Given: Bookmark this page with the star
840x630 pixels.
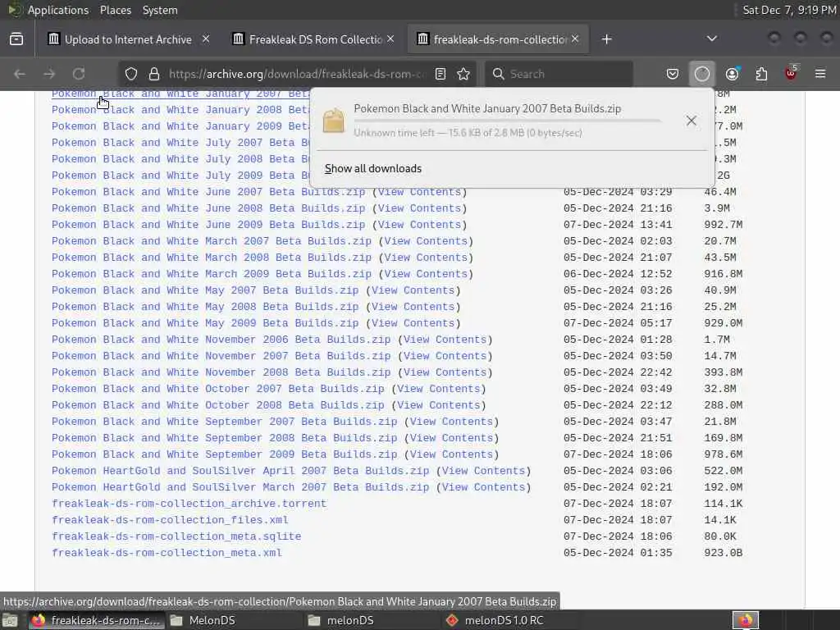Looking at the screenshot, I should 464,74.
